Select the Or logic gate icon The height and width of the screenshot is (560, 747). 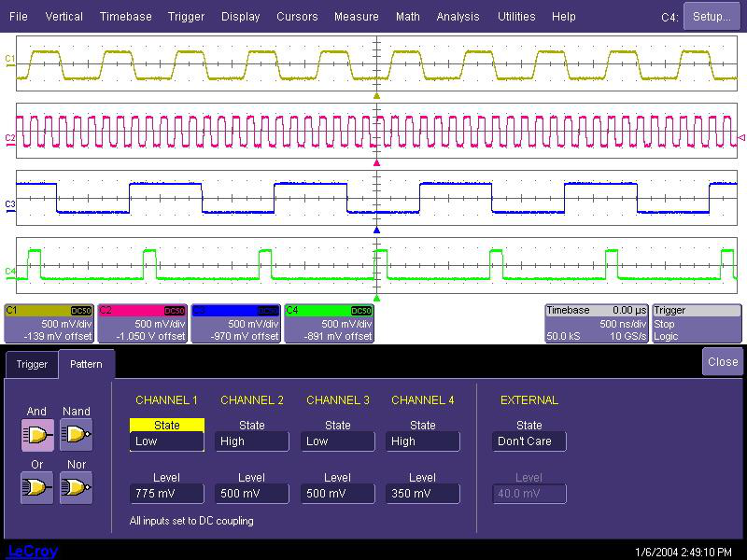(37, 487)
